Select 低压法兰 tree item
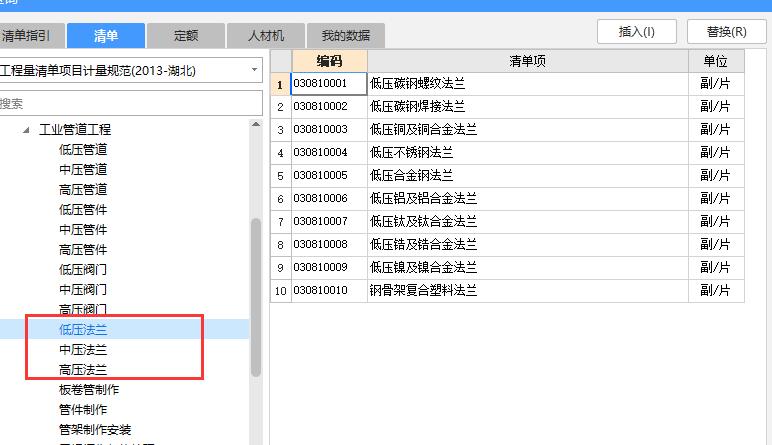 click(x=83, y=330)
